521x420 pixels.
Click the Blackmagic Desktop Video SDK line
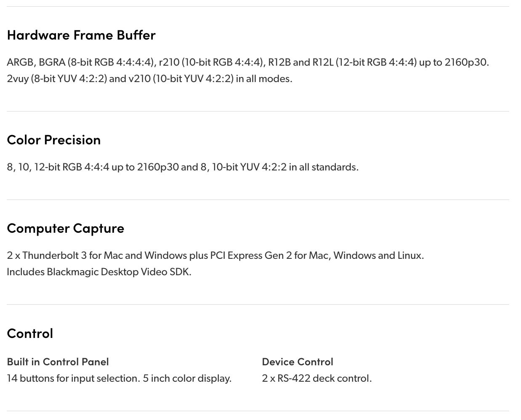(99, 272)
